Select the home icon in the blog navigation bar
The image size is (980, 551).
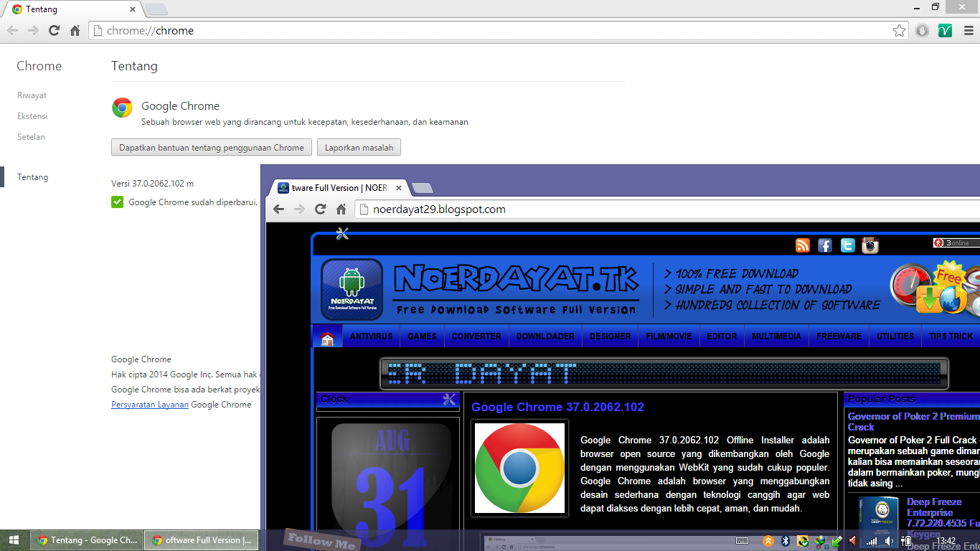pyautogui.click(x=327, y=335)
